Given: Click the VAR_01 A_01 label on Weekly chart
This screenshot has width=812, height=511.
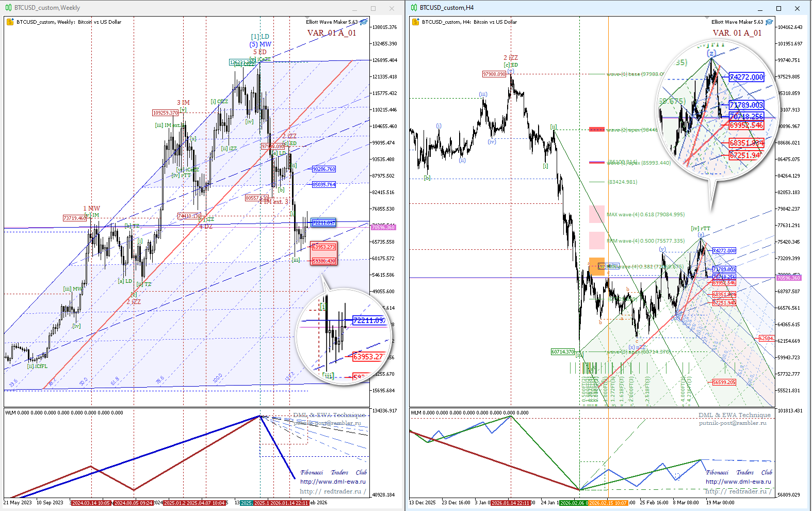Looking at the screenshot, I should click(x=332, y=33).
